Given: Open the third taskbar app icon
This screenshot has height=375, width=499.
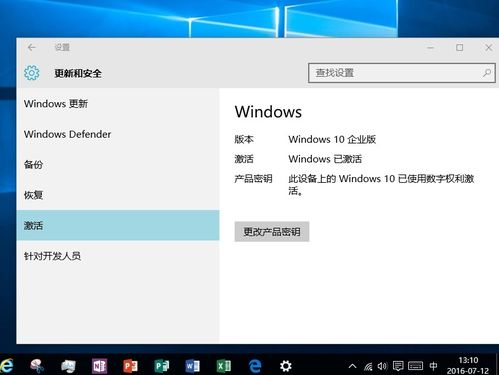Looking at the screenshot, I should [x=68, y=366].
